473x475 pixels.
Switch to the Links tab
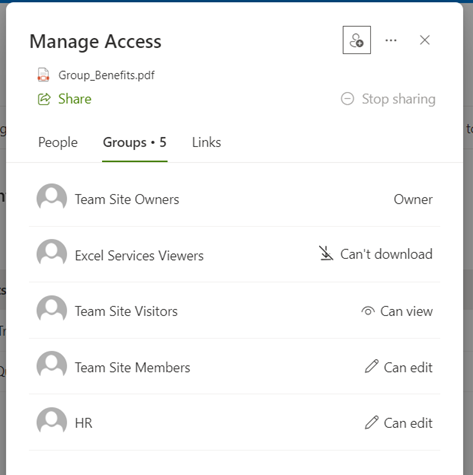coord(206,142)
